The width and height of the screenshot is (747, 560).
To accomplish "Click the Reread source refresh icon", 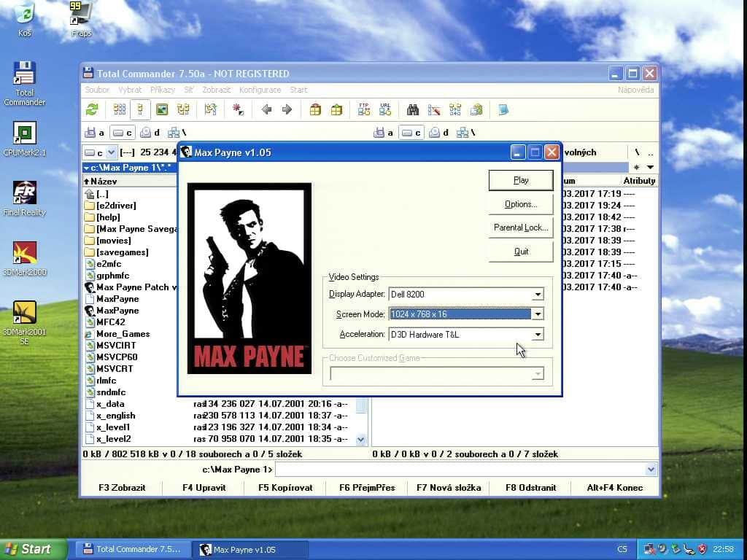I will pos(92,110).
